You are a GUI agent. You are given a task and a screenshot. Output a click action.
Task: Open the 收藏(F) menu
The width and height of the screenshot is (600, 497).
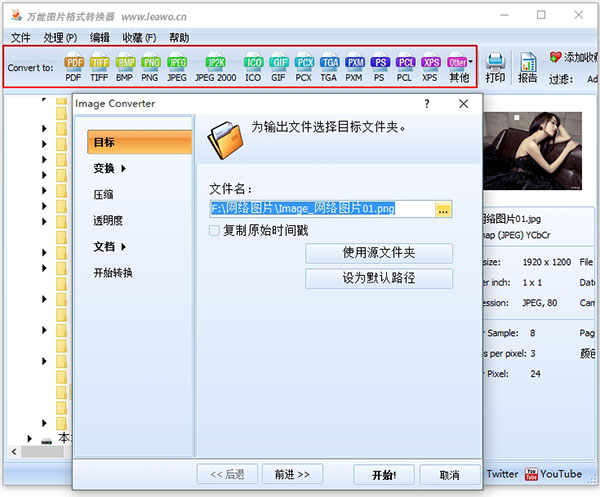pyautogui.click(x=139, y=37)
